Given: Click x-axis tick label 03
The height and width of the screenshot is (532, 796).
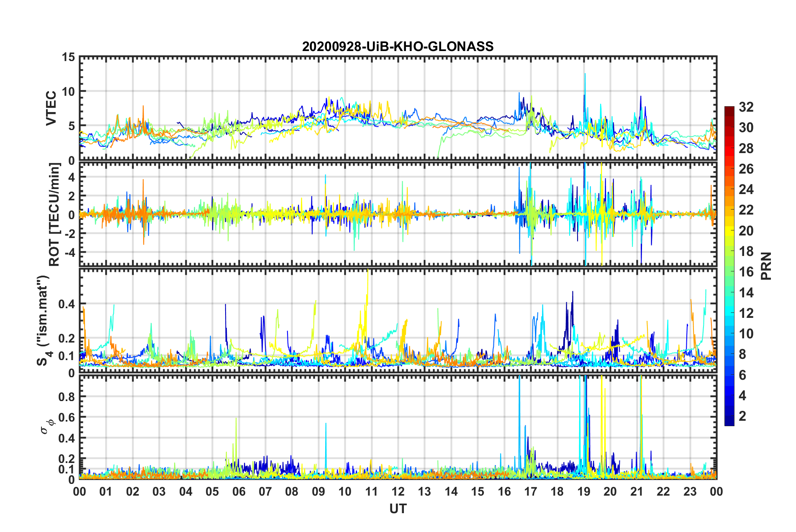Looking at the screenshot, I should click(x=159, y=491).
